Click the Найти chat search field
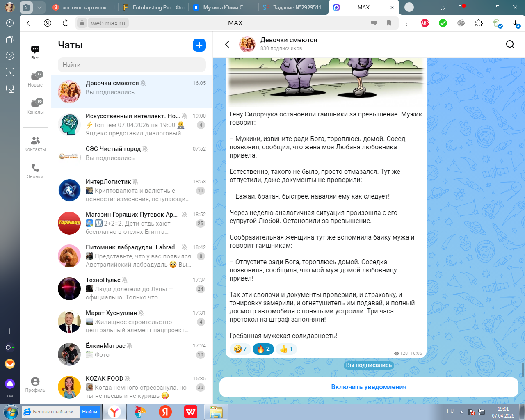 (x=132, y=65)
